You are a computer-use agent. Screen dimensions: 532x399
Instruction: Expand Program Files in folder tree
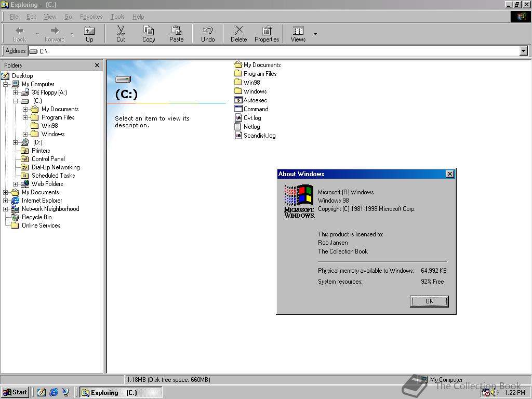point(25,117)
